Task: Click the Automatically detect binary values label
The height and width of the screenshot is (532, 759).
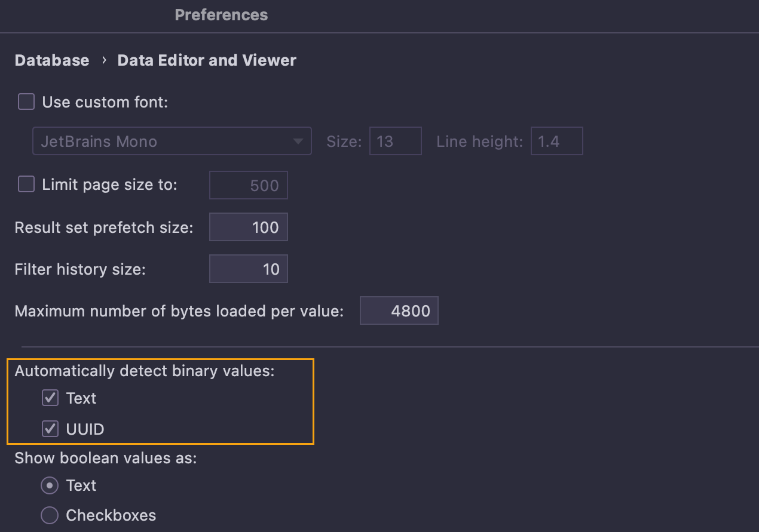Action: tap(145, 371)
